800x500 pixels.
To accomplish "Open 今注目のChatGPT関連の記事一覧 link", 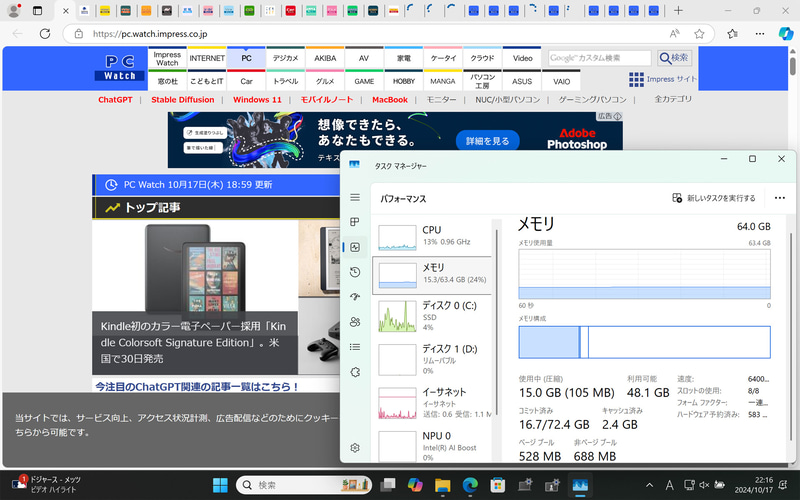I will pyautogui.click(x=197, y=386).
